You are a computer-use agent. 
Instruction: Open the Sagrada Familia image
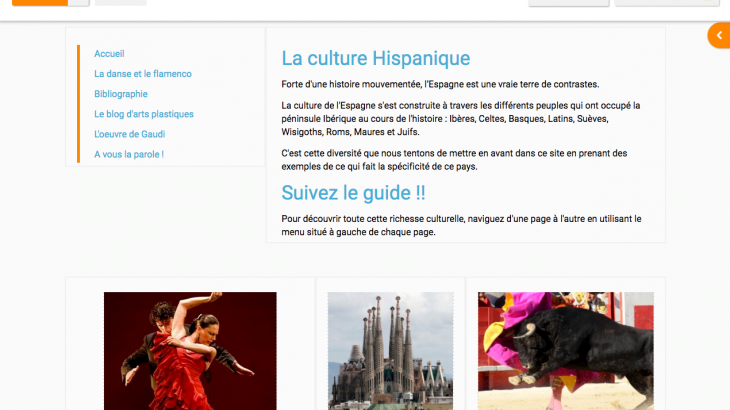click(390, 350)
